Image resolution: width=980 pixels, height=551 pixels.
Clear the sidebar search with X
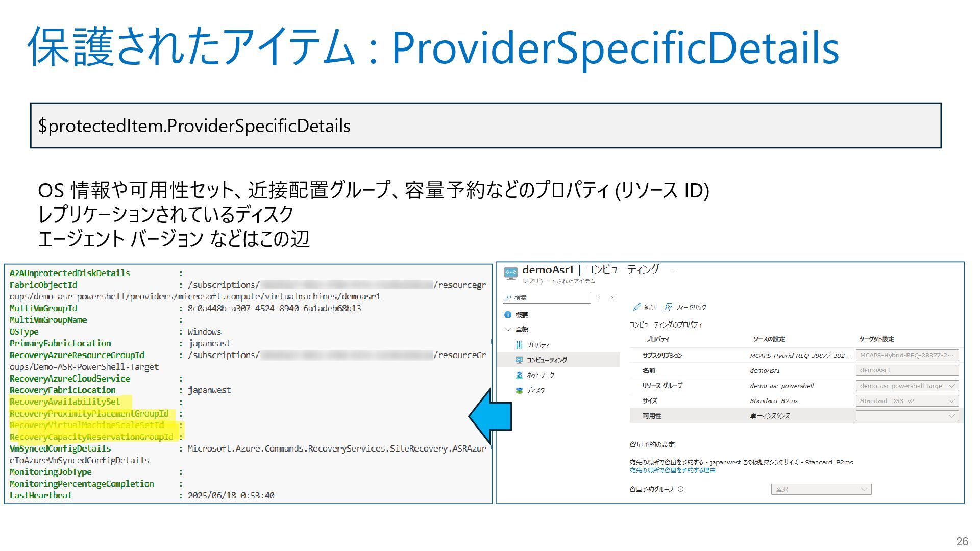pos(598,297)
